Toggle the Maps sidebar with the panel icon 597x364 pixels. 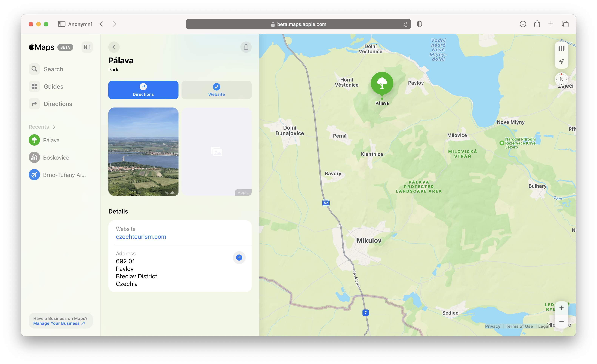point(87,47)
